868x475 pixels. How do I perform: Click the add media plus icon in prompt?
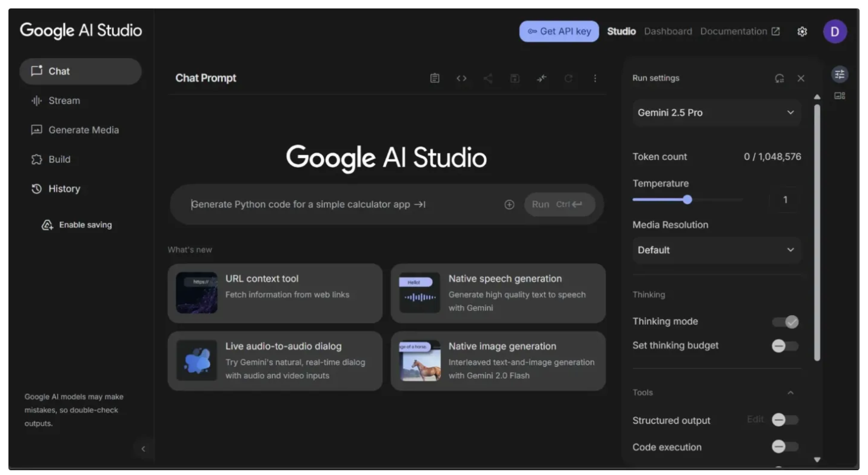509,205
